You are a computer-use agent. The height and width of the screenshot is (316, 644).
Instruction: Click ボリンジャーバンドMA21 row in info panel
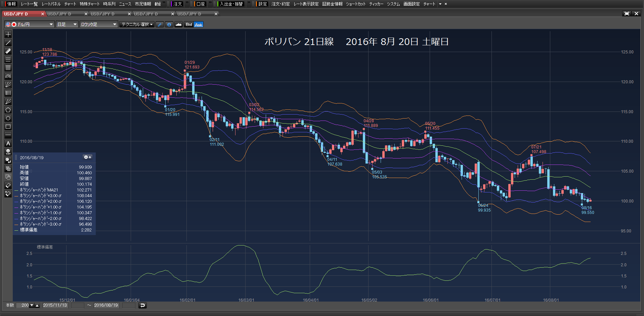click(x=53, y=190)
